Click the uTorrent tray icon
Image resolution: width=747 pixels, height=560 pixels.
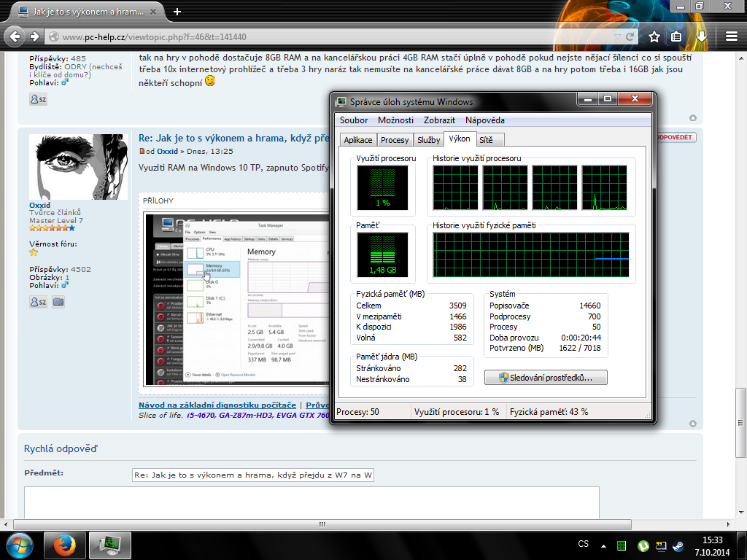(643, 545)
